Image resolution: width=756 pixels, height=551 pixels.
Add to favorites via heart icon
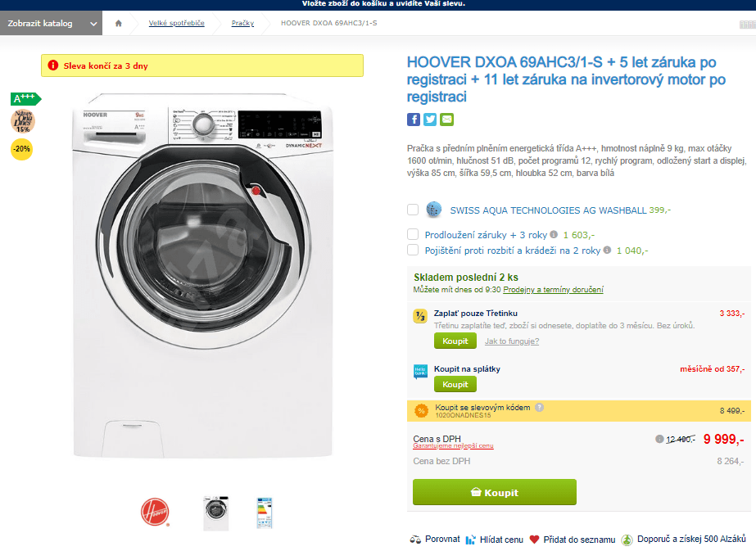coord(534,540)
